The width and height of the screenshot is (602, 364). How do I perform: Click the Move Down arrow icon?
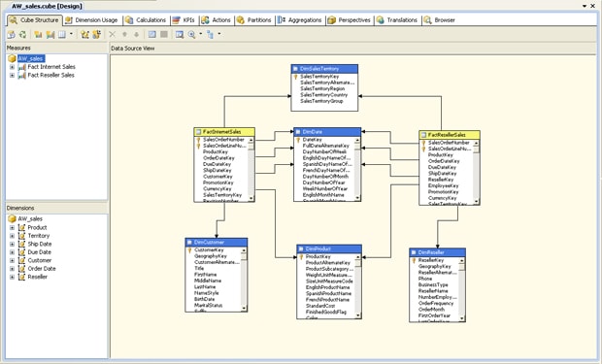(x=136, y=35)
